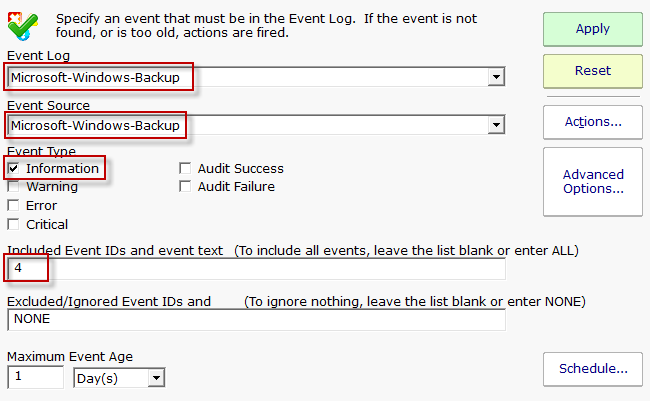Open the Actions... dialog
Screen dimensions: 650x401
(593, 122)
